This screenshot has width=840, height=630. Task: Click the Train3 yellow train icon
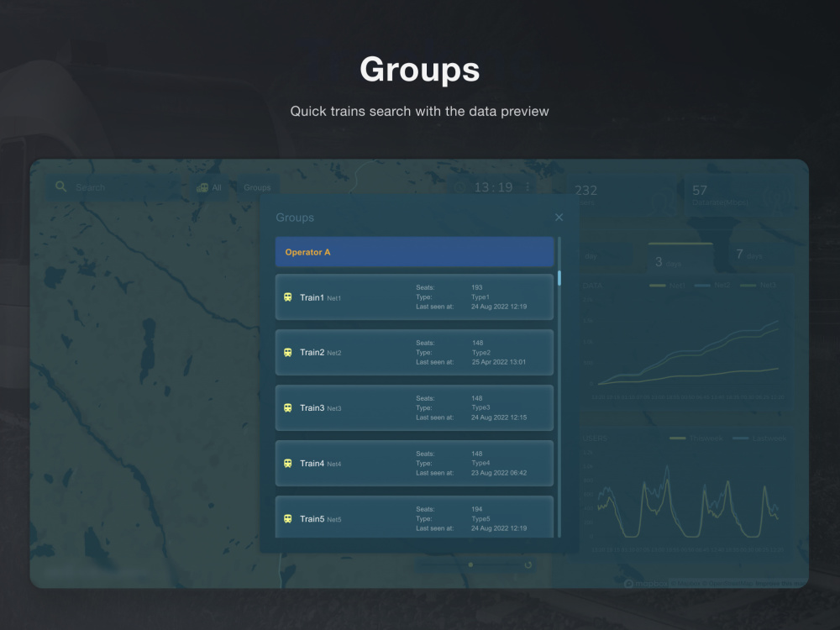(x=287, y=407)
